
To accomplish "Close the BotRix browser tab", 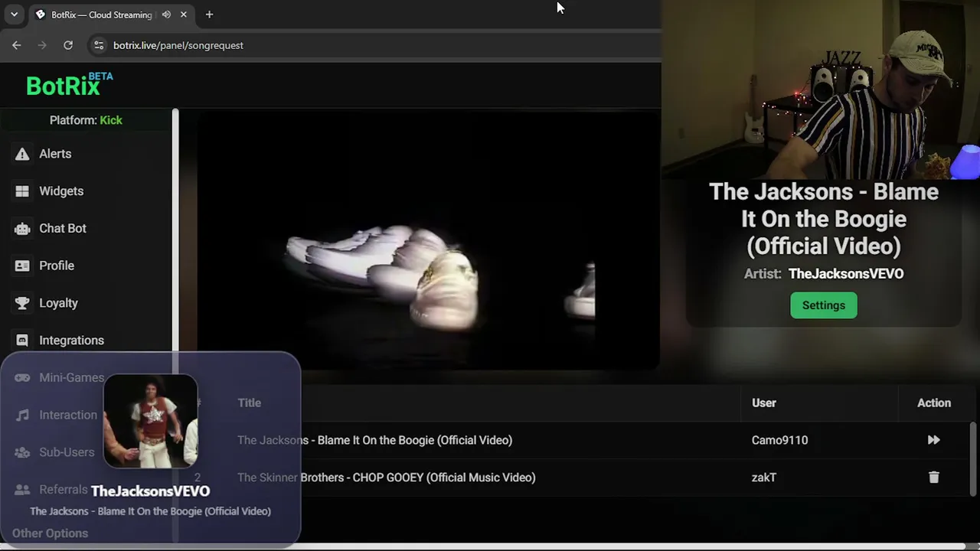I will [184, 15].
